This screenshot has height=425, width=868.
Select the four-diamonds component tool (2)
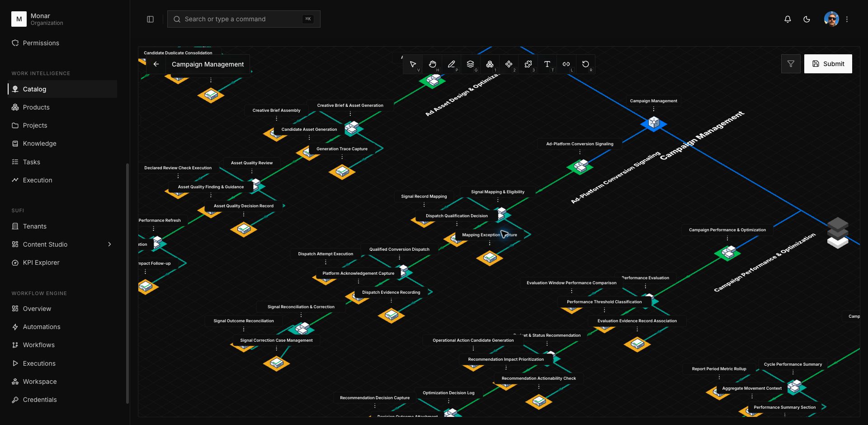pos(509,64)
